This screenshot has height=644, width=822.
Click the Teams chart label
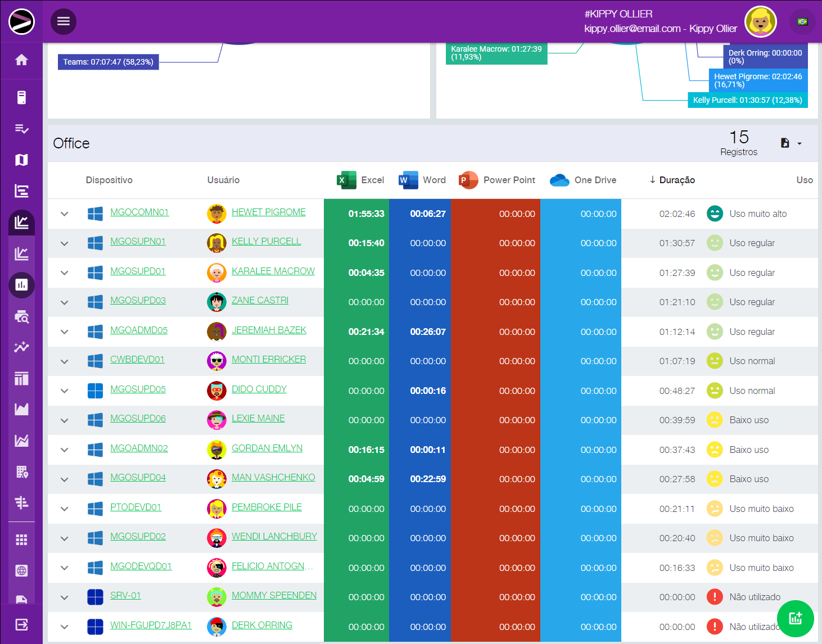pos(108,62)
